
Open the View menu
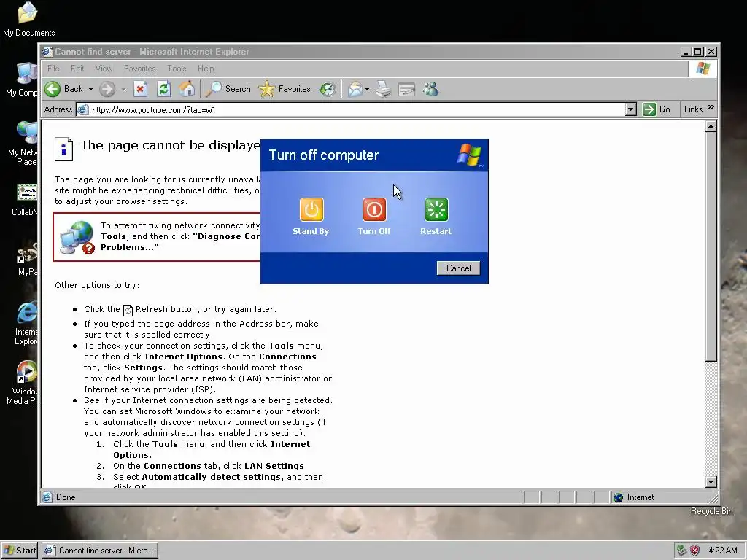coord(104,69)
